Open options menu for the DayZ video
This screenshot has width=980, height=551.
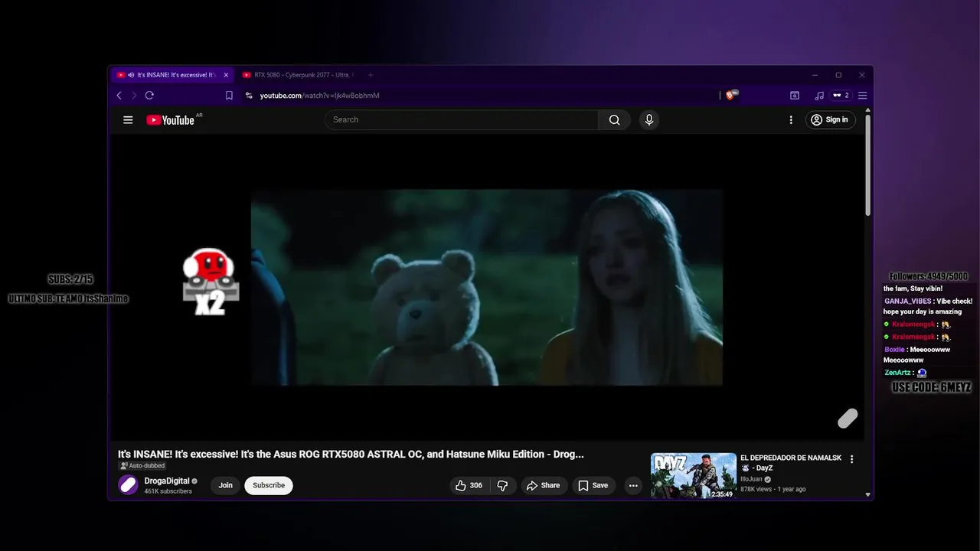tap(851, 459)
